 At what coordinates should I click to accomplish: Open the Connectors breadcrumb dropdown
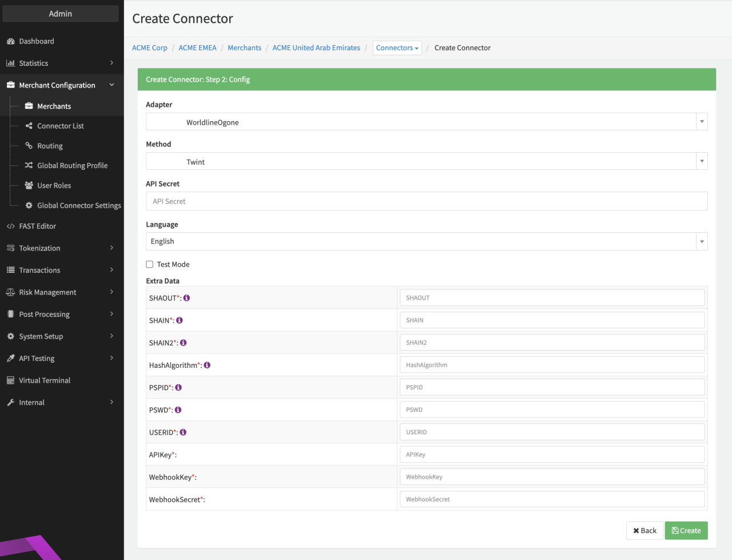[x=397, y=48]
